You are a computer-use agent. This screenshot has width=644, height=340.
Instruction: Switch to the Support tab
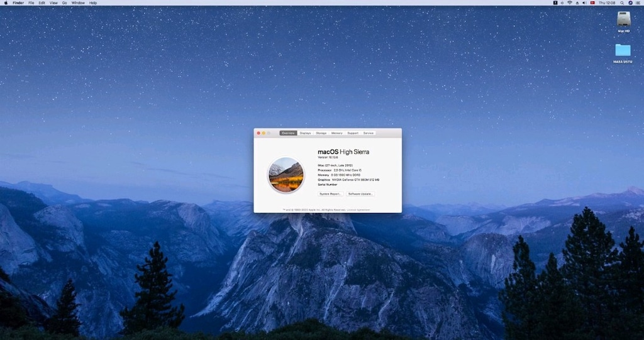point(353,133)
